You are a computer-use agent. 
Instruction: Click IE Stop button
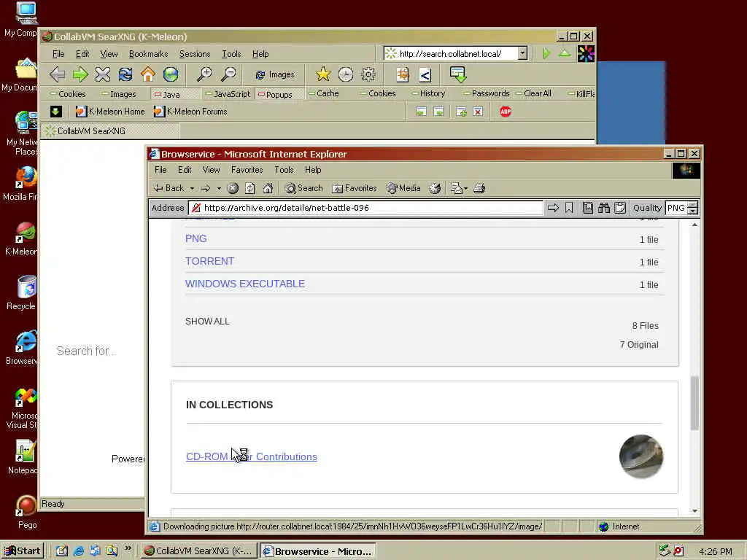[x=233, y=188]
